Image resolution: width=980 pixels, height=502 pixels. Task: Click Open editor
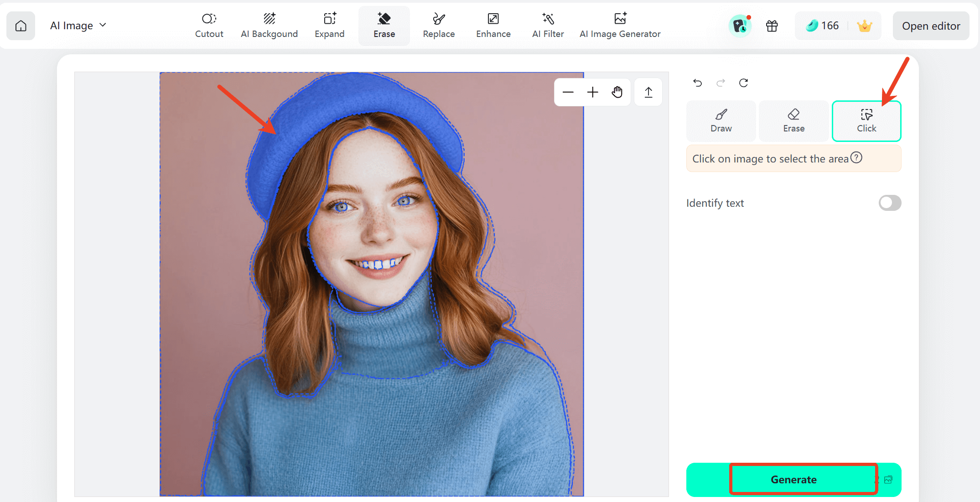(930, 26)
